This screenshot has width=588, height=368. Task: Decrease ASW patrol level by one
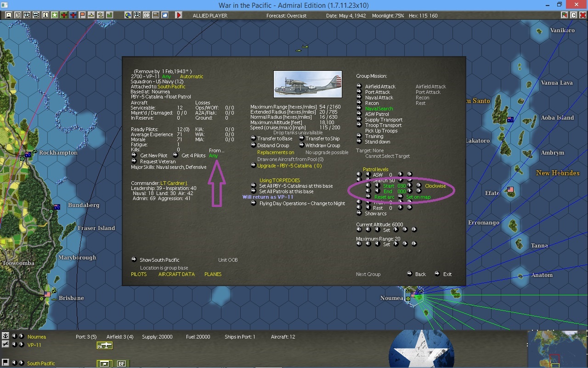click(368, 175)
